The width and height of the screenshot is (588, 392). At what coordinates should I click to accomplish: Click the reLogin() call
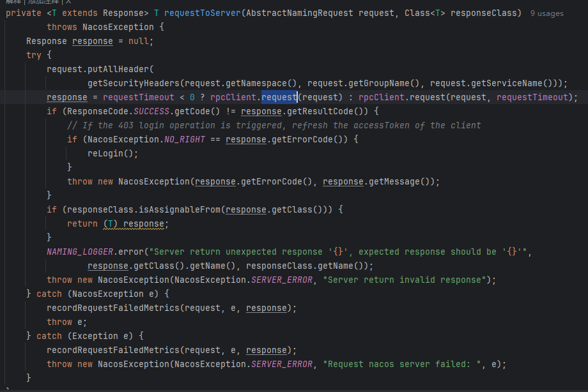(110, 154)
